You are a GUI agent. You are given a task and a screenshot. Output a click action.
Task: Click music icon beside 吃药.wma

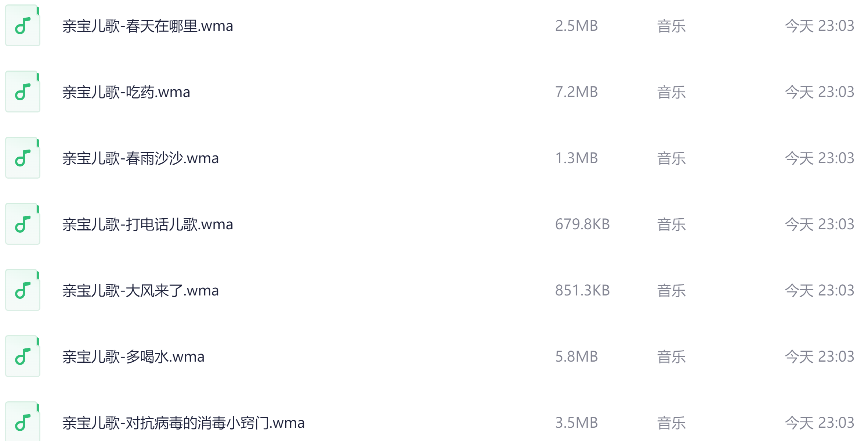click(23, 92)
